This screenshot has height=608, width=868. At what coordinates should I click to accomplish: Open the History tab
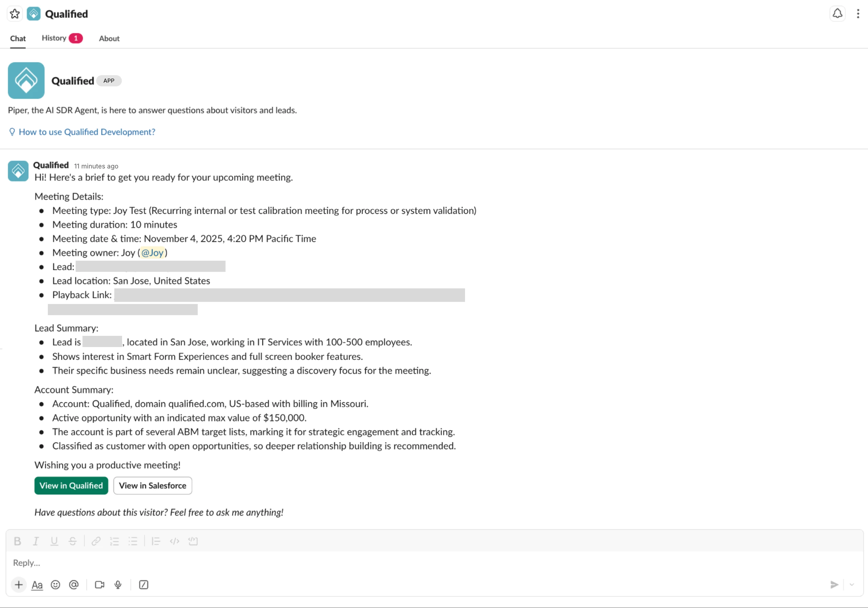click(62, 38)
